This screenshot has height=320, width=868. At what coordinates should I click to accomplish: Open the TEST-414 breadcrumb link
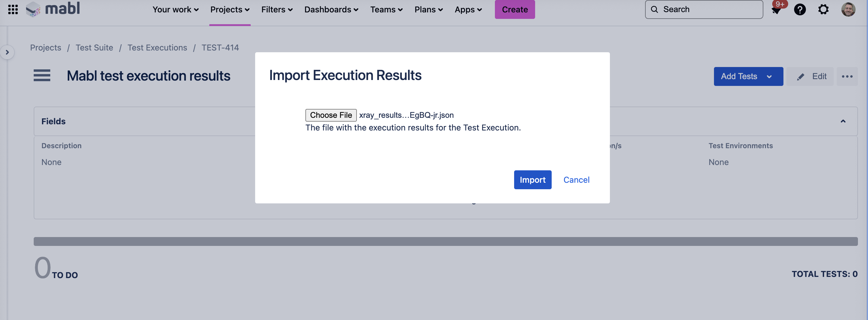(220, 48)
